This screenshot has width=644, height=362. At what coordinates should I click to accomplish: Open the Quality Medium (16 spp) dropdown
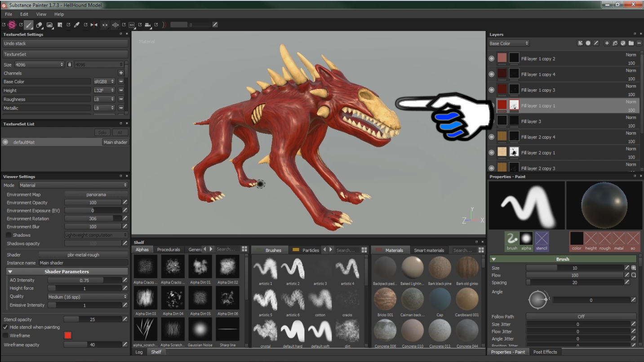(87, 297)
